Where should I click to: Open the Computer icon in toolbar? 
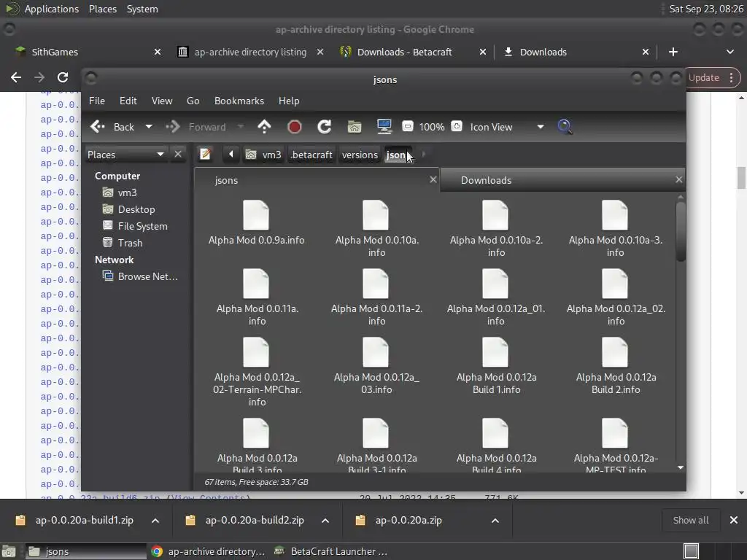(x=384, y=127)
